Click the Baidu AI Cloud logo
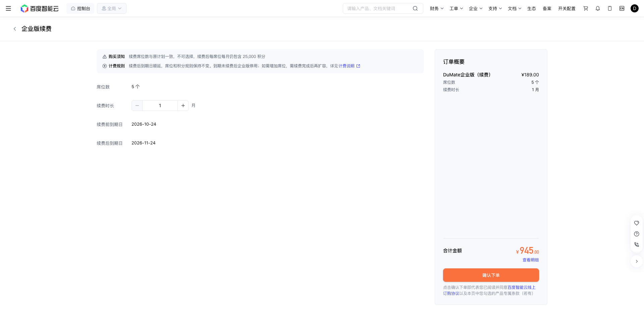Screen dimensions: 644x321 click(40, 8)
